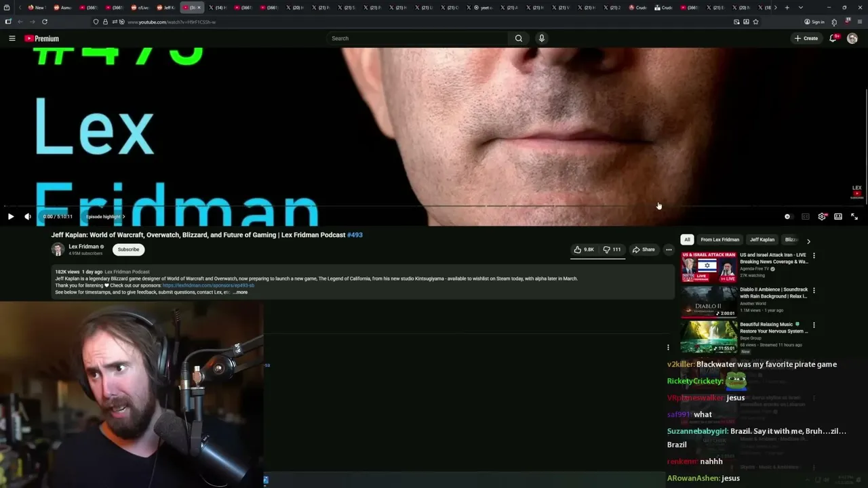Open site security lock icon
The height and width of the screenshot is (488, 868).
point(105,22)
